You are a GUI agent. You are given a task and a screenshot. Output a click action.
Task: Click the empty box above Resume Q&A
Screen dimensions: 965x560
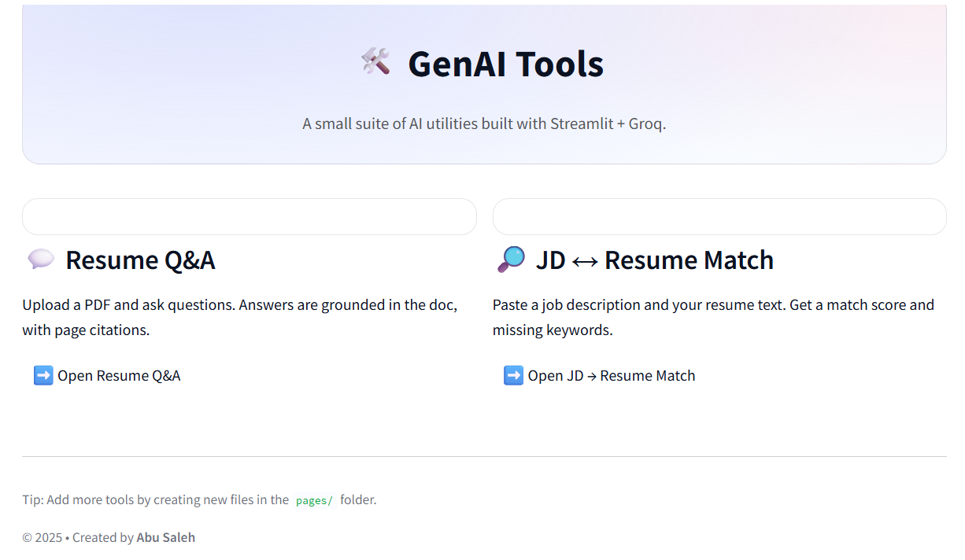pyautogui.click(x=249, y=216)
